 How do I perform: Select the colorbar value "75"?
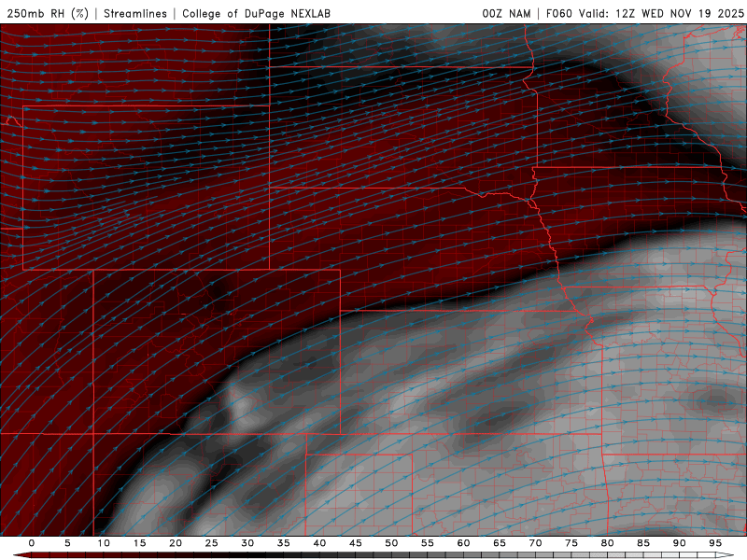click(571, 543)
